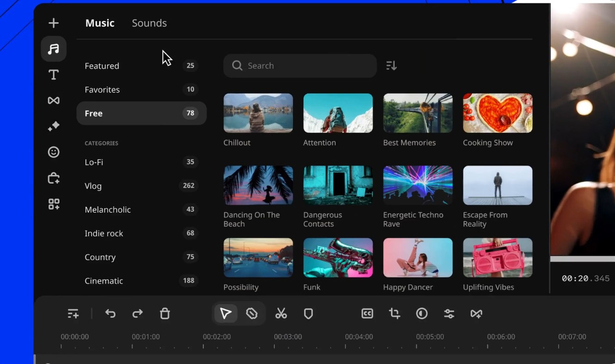This screenshot has height=364, width=615.
Task: Click the preview playback progress bar
Action: (x=583, y=259)
